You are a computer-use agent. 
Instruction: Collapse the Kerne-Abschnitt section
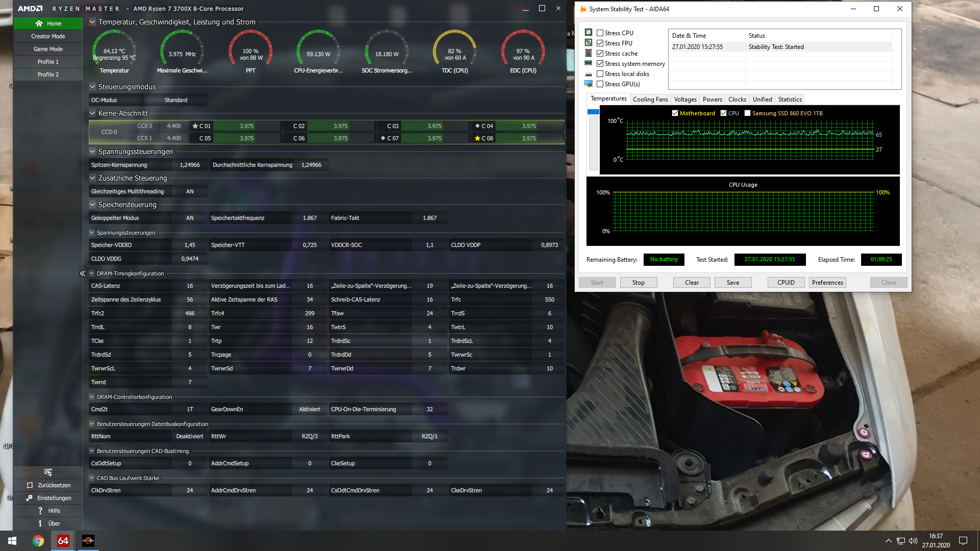92,113
